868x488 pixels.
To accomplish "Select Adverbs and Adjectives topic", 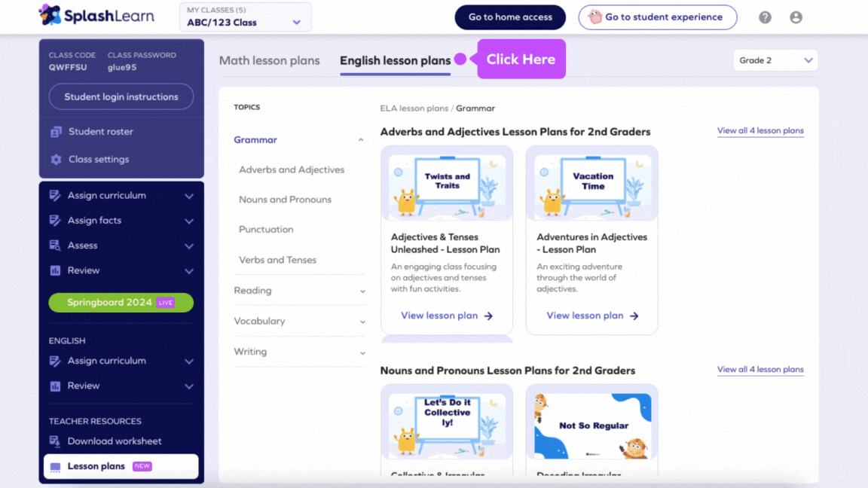I will coord(291,170).
